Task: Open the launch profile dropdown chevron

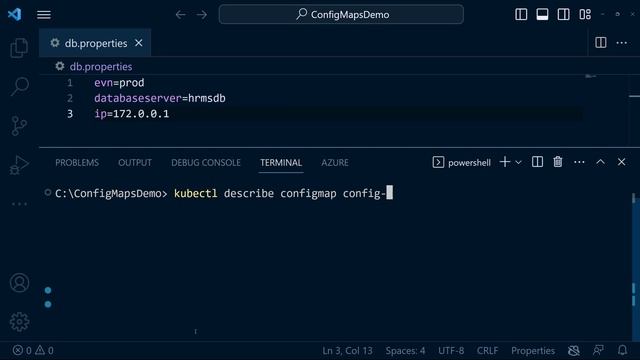Action: click(518, 162)
